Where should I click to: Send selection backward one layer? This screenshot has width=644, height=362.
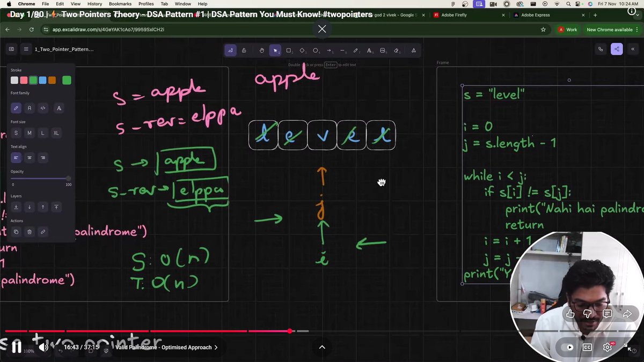[x=30, y=206]
